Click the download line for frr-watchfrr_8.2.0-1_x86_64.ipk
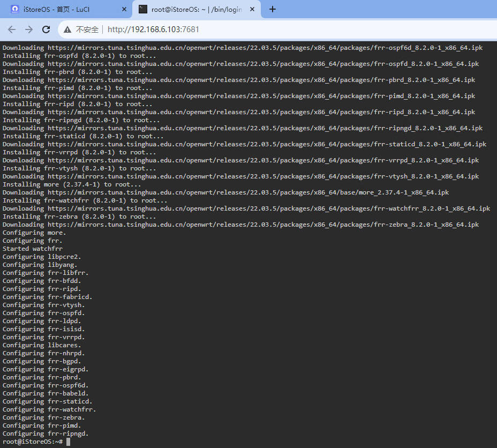 click(246, 208)
